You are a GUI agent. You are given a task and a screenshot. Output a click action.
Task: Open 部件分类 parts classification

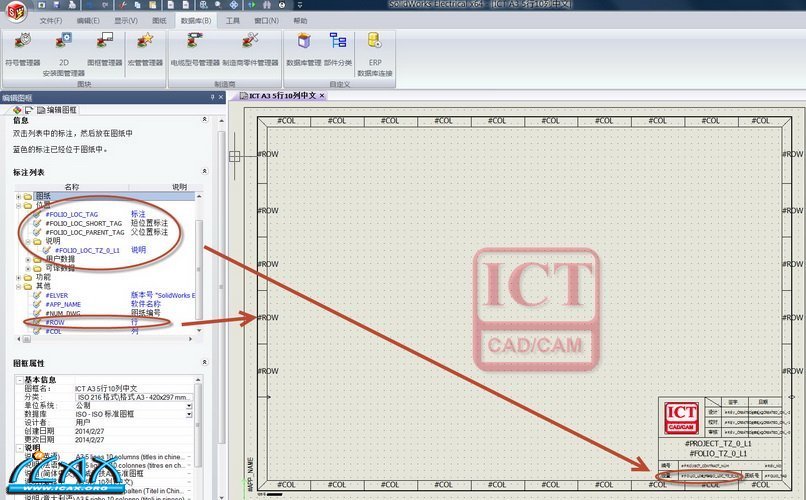point(338,50)
